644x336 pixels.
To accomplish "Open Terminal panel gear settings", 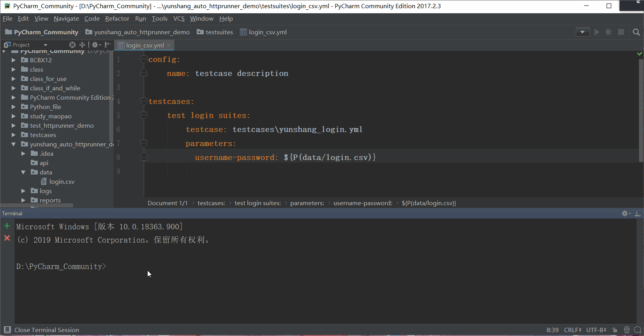I will coord(626,213).
